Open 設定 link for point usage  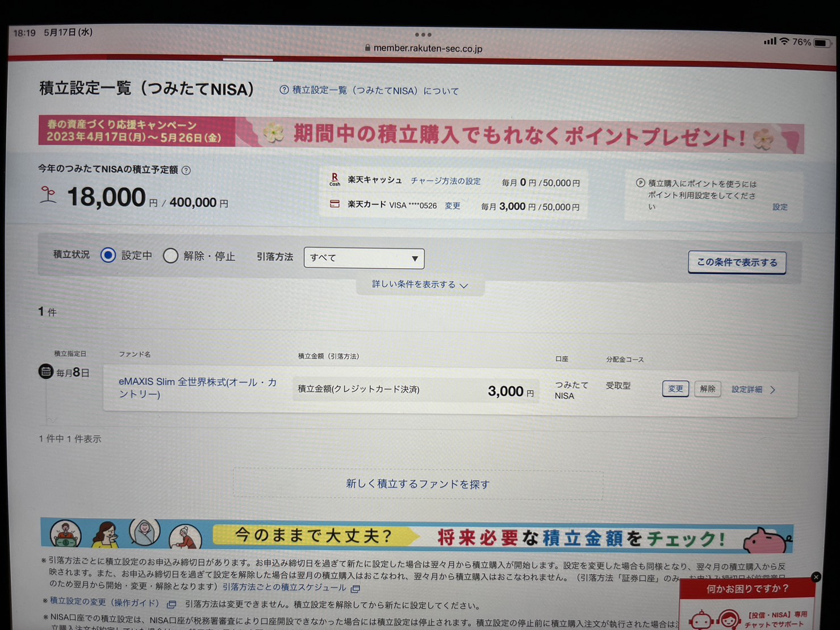[780, 207]
